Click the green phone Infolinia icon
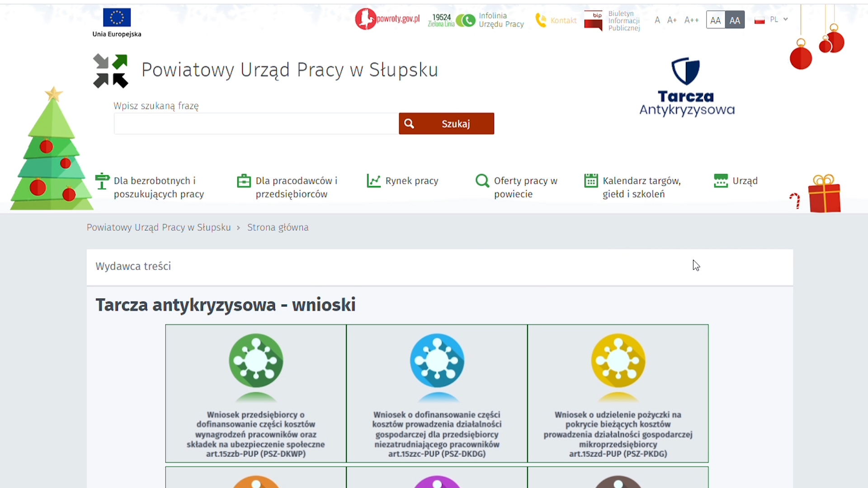The image size is (868, 488). (x=466, y=20)
